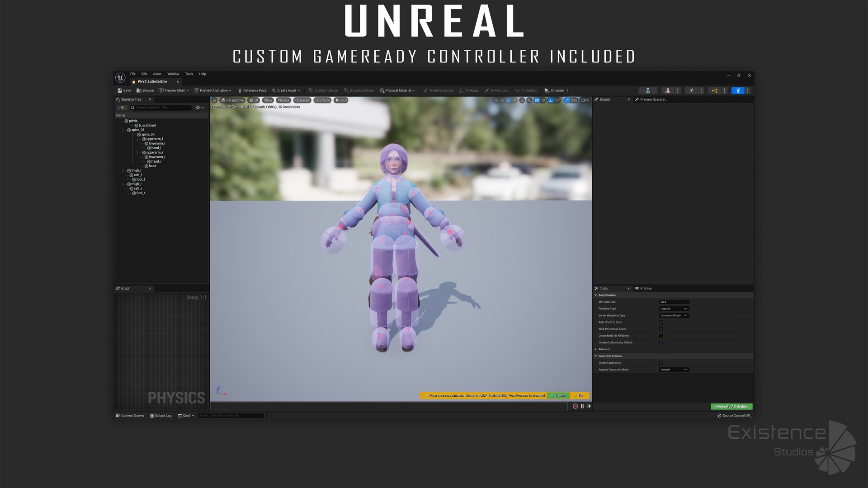Open the Perspective view dropdown
This screenshot has height=488, width=868.
click(232, 100)
